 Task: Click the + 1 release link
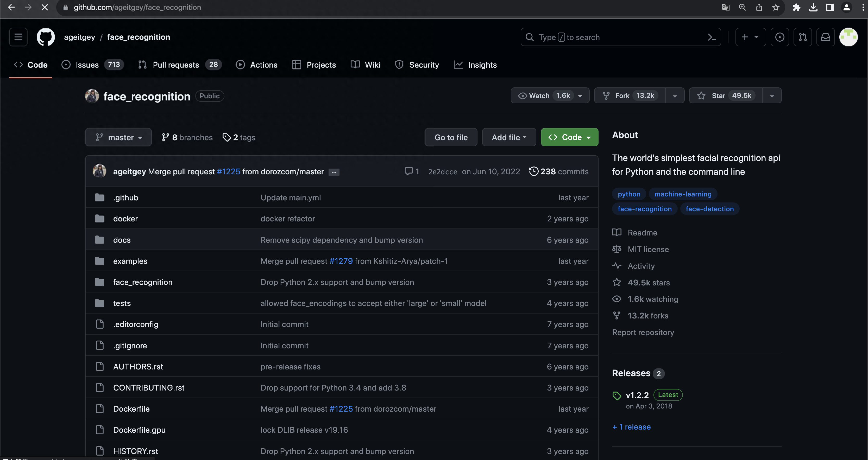(x=631, y=427)
